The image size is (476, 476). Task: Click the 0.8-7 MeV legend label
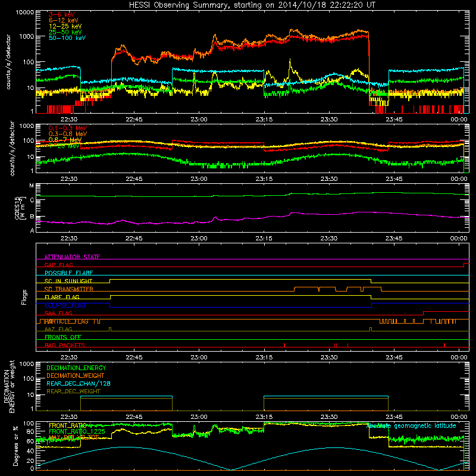pyautogui.click(x=65, y=140)
